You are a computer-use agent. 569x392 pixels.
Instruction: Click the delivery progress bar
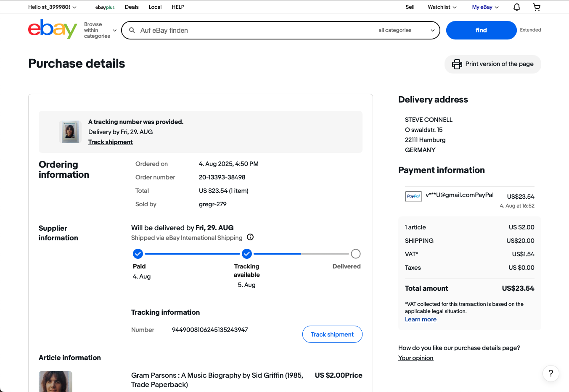pyautogui.click(x=247, y=254)
